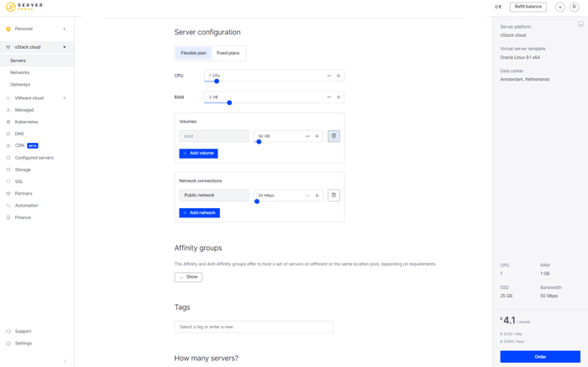Increase CPU count with the plus icon
The width and height of the screenshot is (588, 367).
point(339,76)
